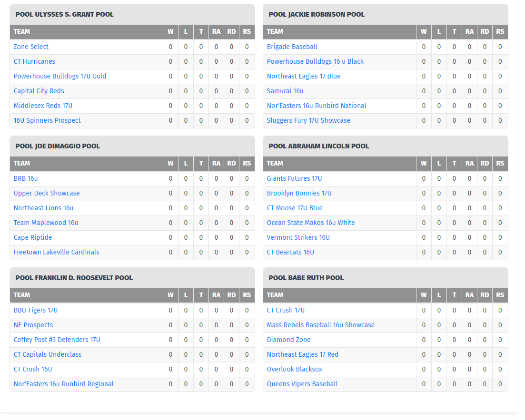Open the Zone Select team link
This screenshot has height=420, width=525.
(x=31, y=47)
